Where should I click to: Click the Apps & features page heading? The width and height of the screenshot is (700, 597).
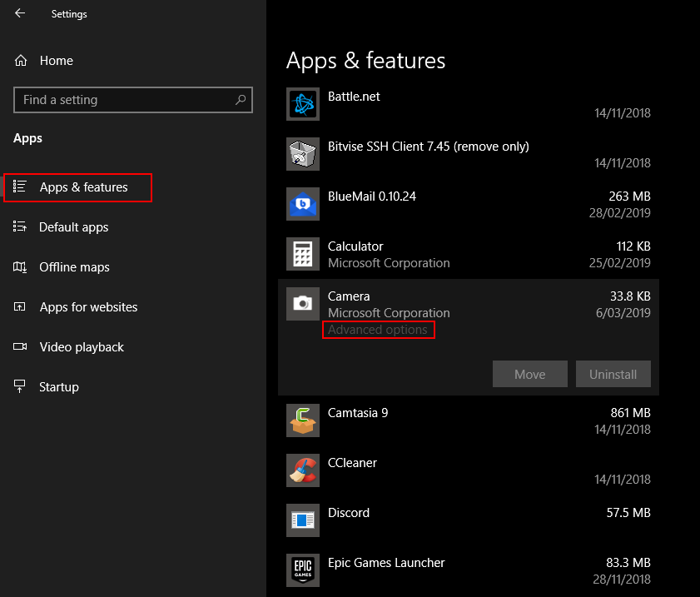coord(365,61)
